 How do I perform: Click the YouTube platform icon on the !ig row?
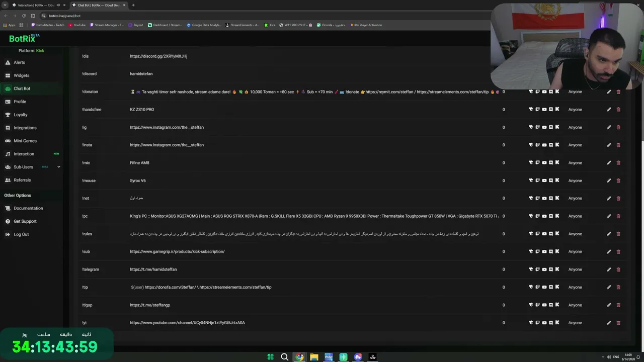tap(544, 127)
